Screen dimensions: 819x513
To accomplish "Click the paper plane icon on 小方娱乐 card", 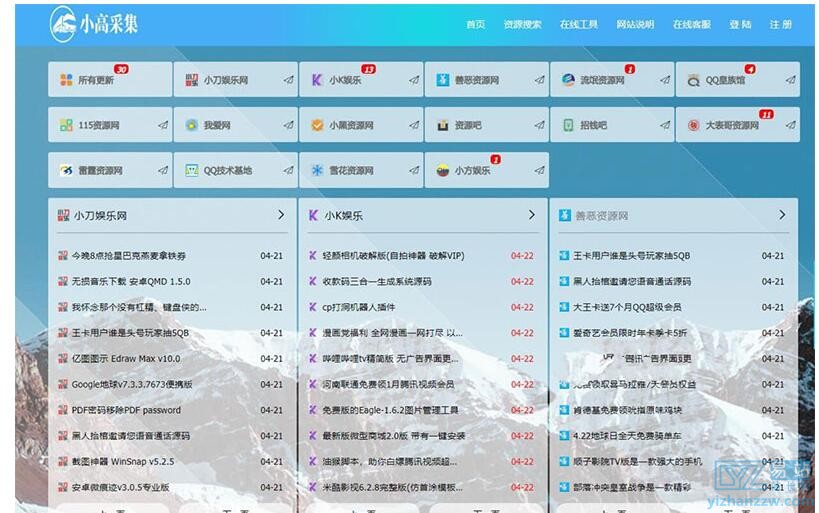I will pyautogui.click(x=540, y=170).
